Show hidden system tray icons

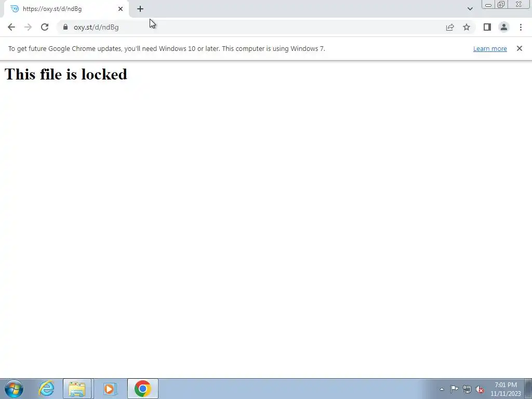[442, 389]
